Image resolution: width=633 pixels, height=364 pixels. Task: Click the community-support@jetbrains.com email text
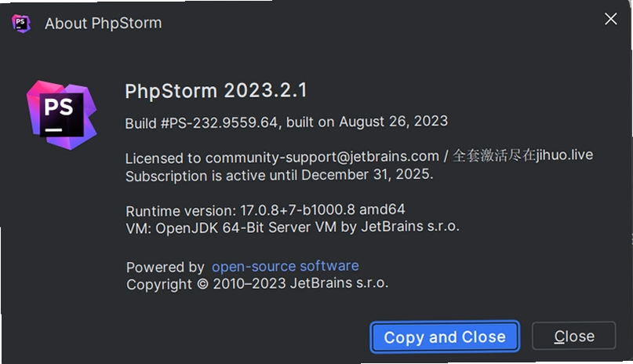(322, 157)
